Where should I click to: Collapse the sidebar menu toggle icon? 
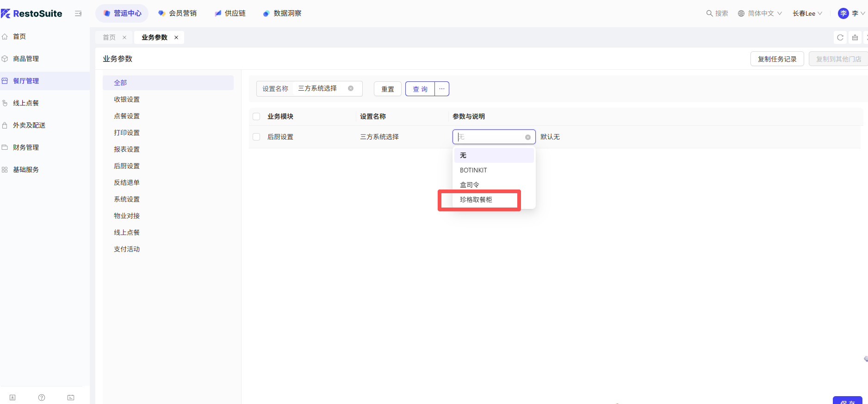coord(78,14)
